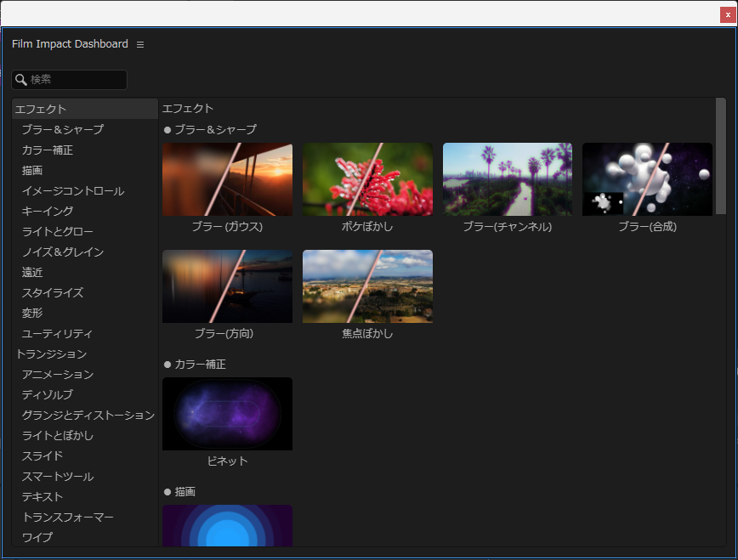738x560 pixels.
Task: Select スタイライズ sidebar item
Action: (x=52, y=292)
